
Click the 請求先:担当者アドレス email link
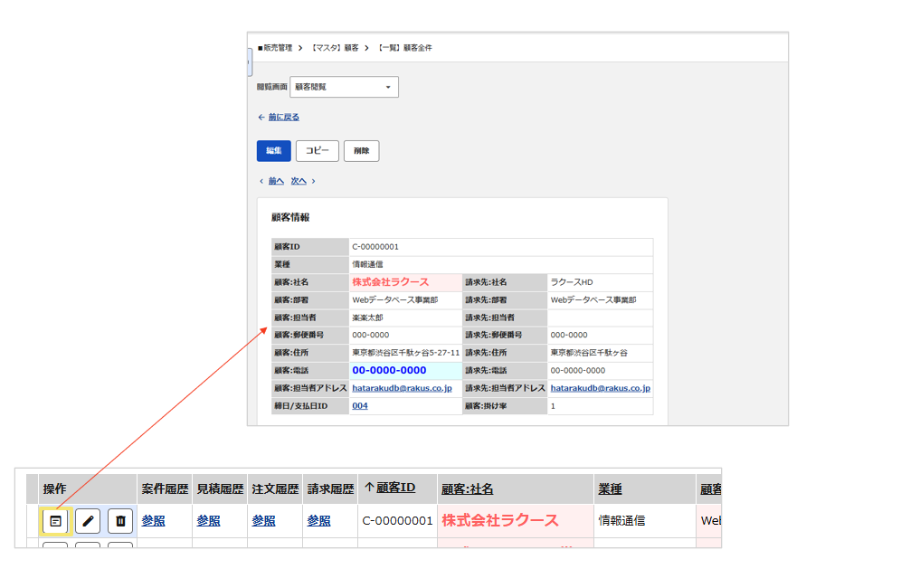tap(600, 388)
